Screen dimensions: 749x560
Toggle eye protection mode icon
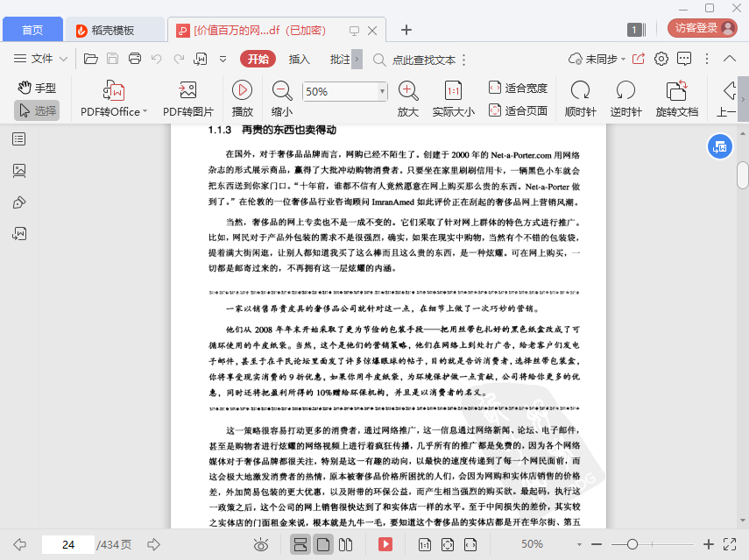click(261, 544)
